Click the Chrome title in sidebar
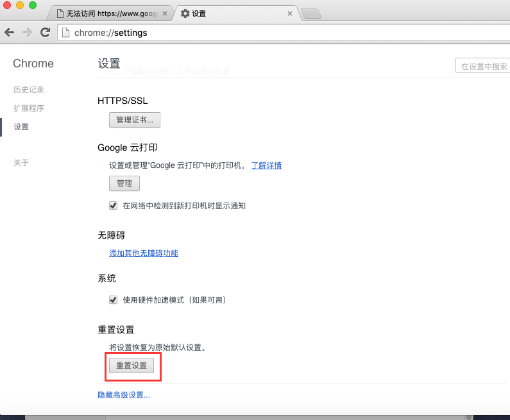This screenshot has height=420, width=510. (x=33, y=63)
